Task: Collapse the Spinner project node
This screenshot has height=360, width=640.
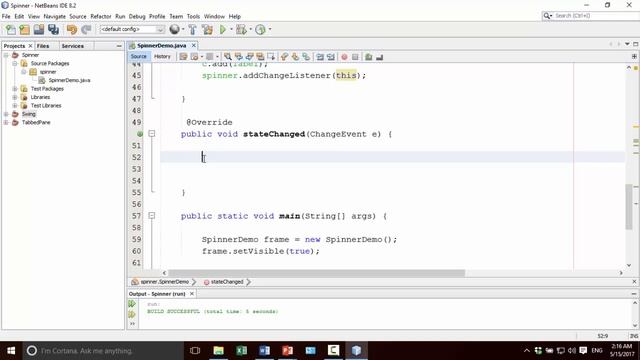Action: click(6, 55)
